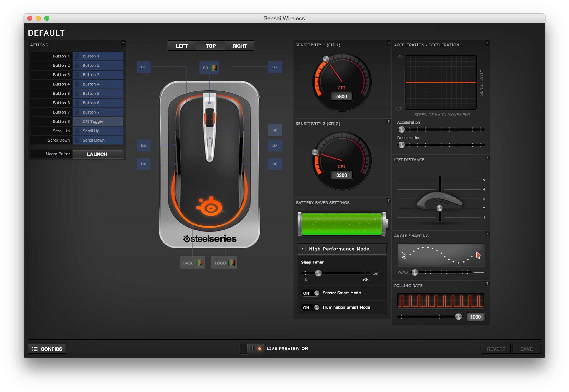This screenshot has width=569, height=392.
Task: Switch to the LEFT view tab
Action: coord(182,46)
